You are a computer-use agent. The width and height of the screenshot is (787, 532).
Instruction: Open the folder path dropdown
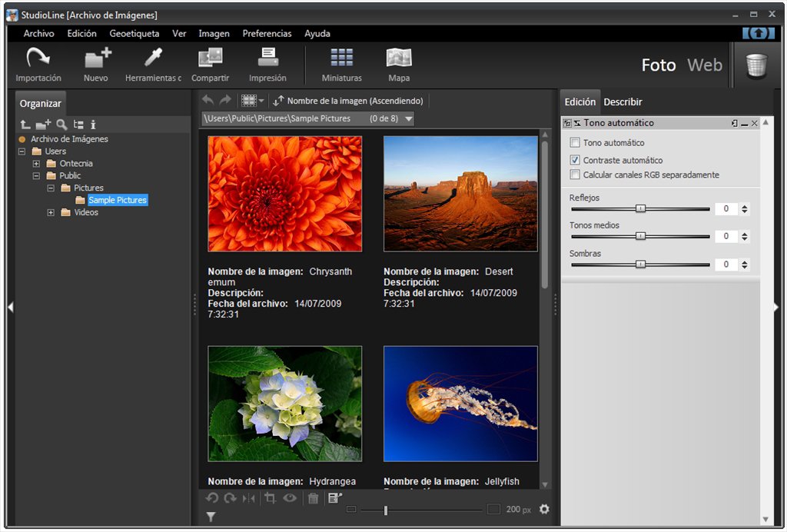(x=409, y=119)
